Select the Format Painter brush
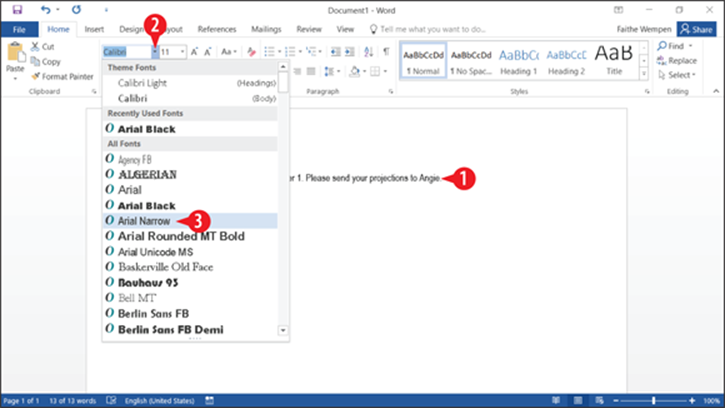This screenshot has height=408, width=725. click(35, 76)
